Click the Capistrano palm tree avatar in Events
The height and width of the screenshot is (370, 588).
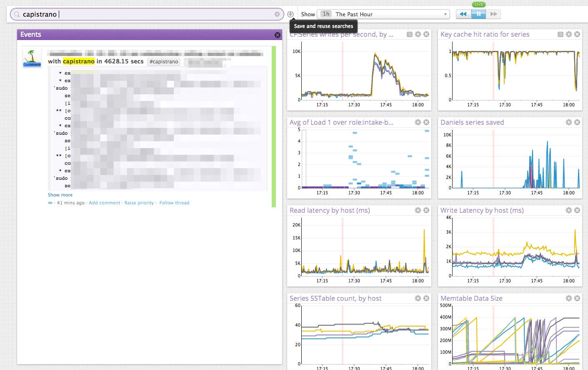pyautogui.click(x=32, y=58)
